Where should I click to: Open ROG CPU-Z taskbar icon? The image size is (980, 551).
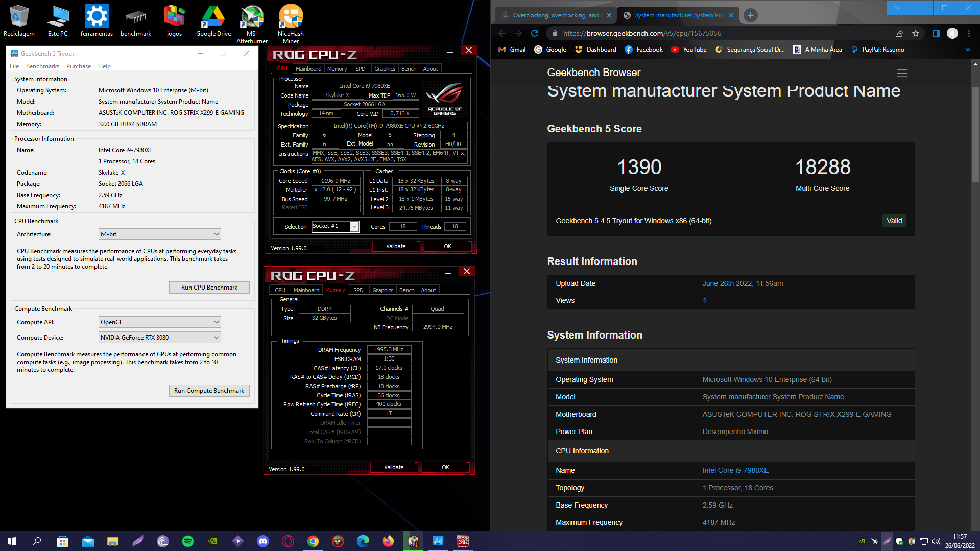pyautogui.click(x=463, y=541)
